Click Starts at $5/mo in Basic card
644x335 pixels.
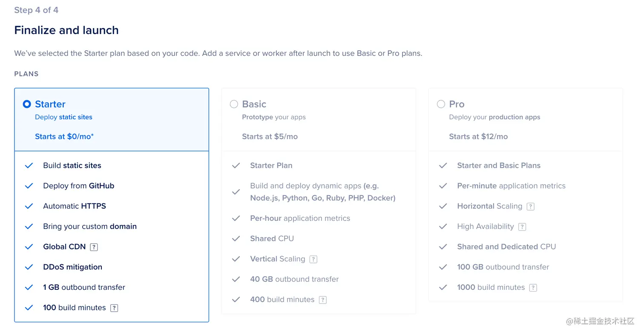(x=270, y=136)
